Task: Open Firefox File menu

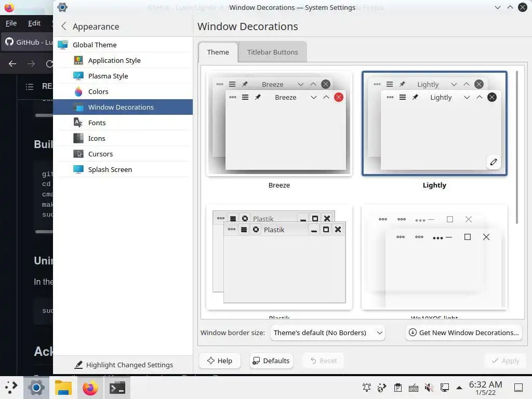Action: point(11,23)
